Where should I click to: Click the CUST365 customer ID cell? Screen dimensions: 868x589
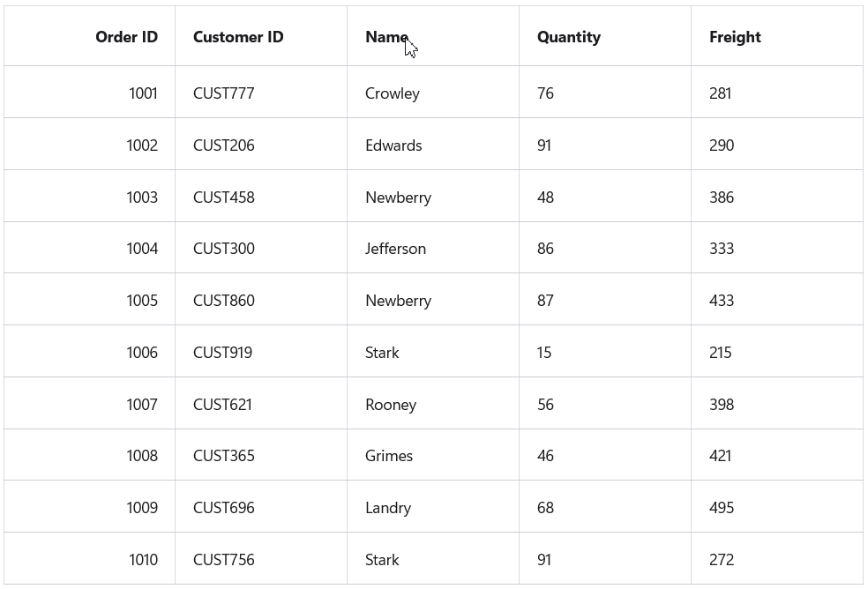223,455
